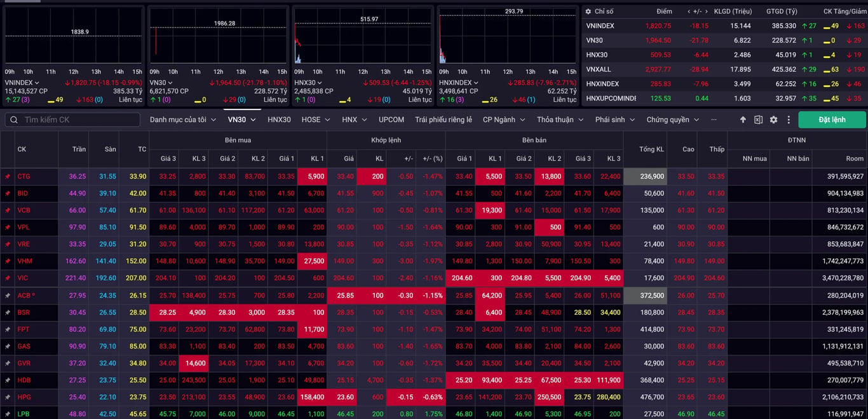Click ACB total volume 372,500
Viewport: 868px width, 419px height.
[646, 296]
